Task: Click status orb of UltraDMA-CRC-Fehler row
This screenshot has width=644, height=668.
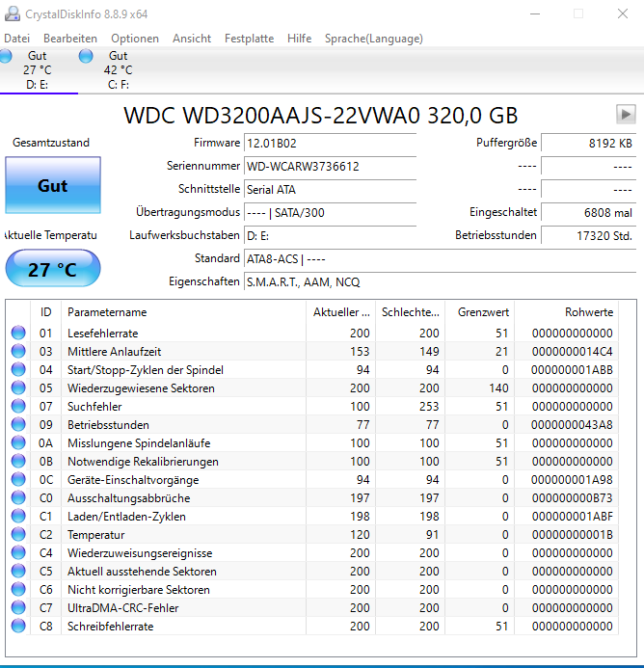Action: pos(18,607)
